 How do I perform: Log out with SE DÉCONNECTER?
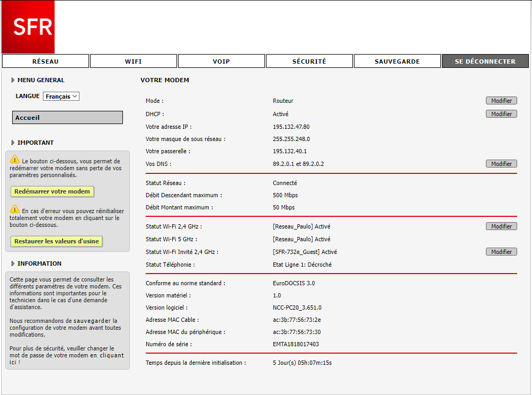485,62
